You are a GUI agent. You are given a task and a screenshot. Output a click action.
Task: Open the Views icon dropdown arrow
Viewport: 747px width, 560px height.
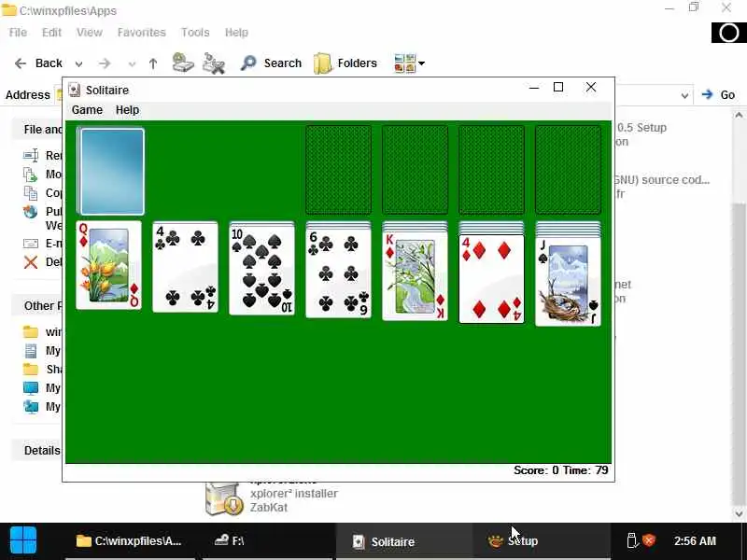coord(422,63)
